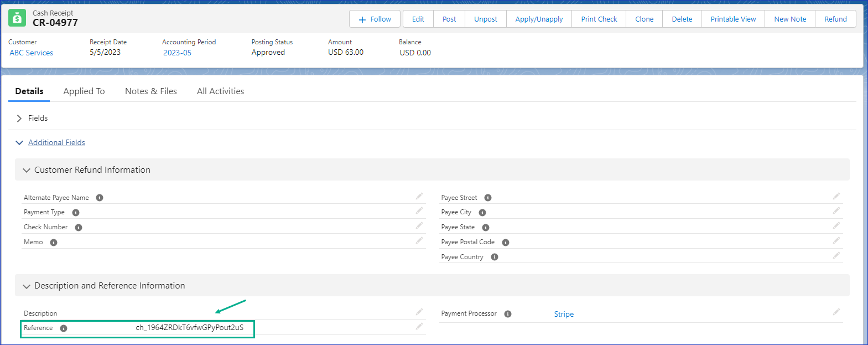868x345 pixels.
Task: Click the Refund button
Action: 835,19
